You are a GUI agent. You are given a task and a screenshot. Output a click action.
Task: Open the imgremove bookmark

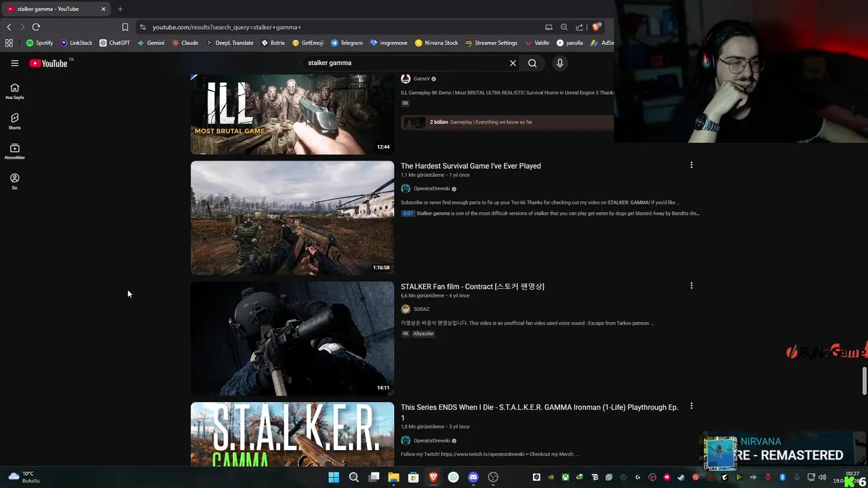pos(389,43)
